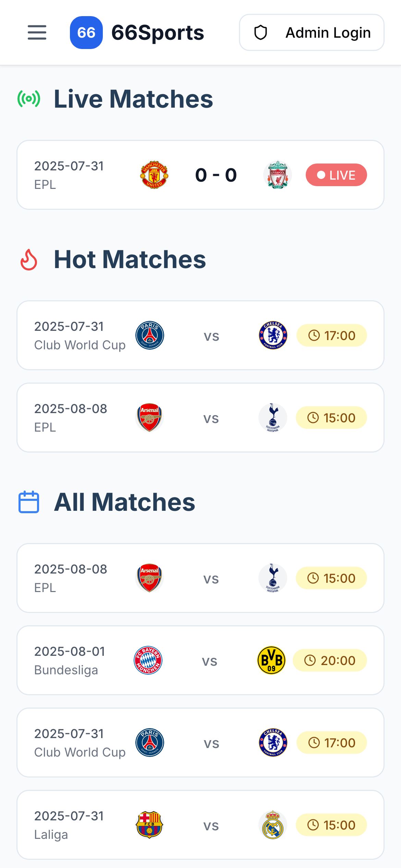The width and height of the screenshot is (401, 868).
Task: Click the Liverpool crest in live match
Action: 278,175
